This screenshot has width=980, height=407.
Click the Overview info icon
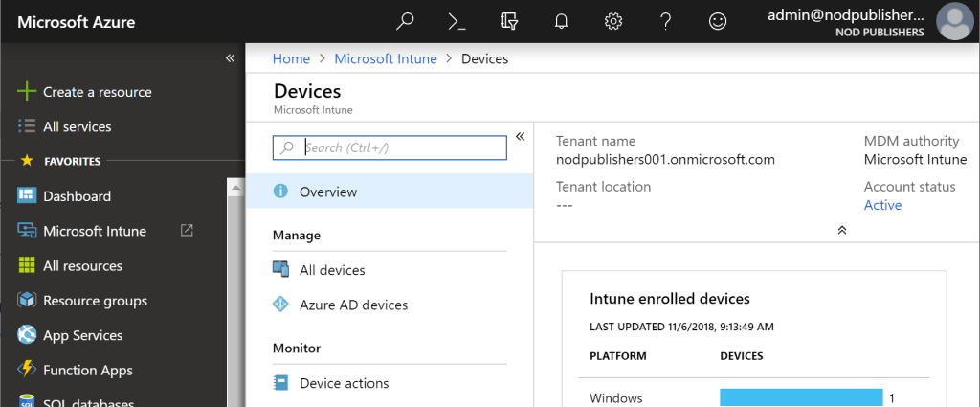click(280, 192)
